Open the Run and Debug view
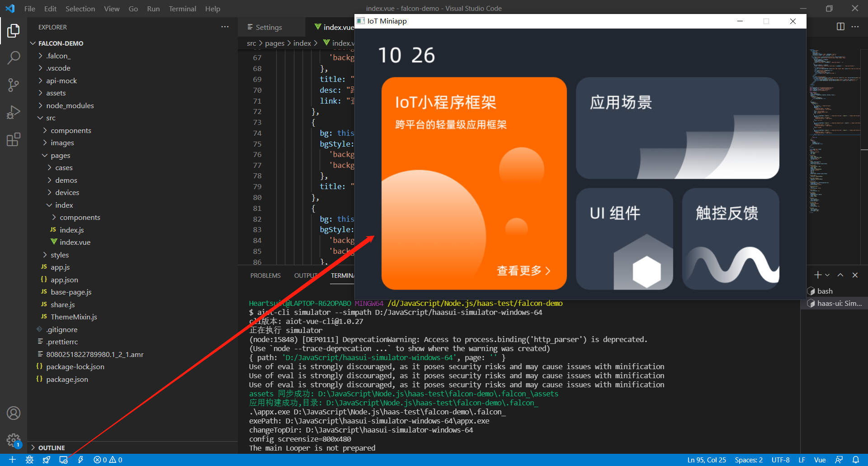The image size is (868, 466). coord(14,112)
